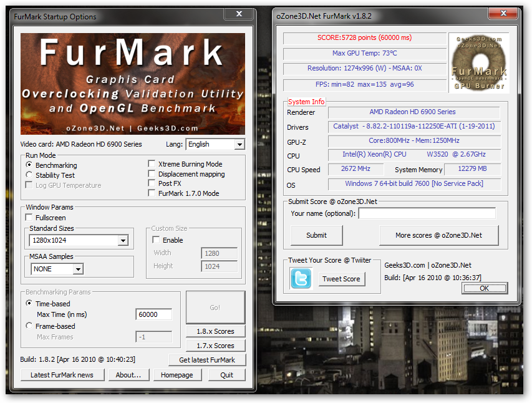Click the Resolution: 1274x996 text
This screenshot has height=403, width=532.
[x=364, y=68]
